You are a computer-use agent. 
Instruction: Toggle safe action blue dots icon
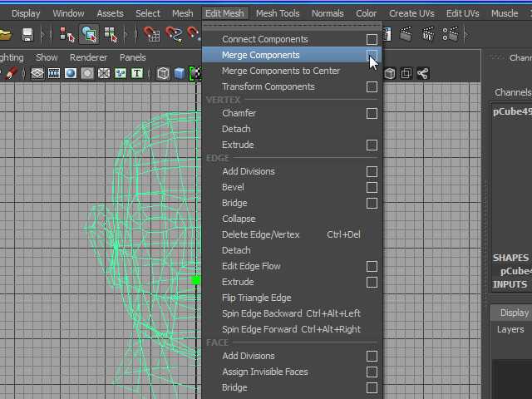coord(121,73)
